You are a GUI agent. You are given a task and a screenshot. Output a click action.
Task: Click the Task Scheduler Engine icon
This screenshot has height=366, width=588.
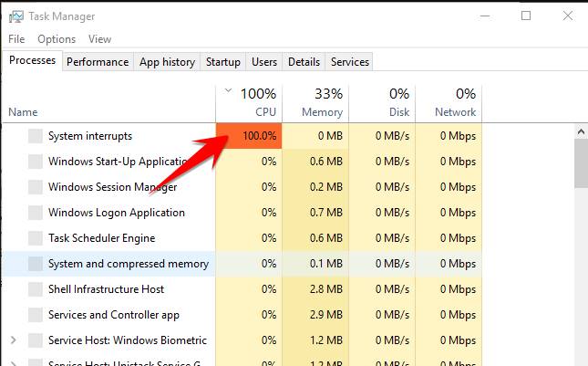pyautogui.click(x=36, y=238)
